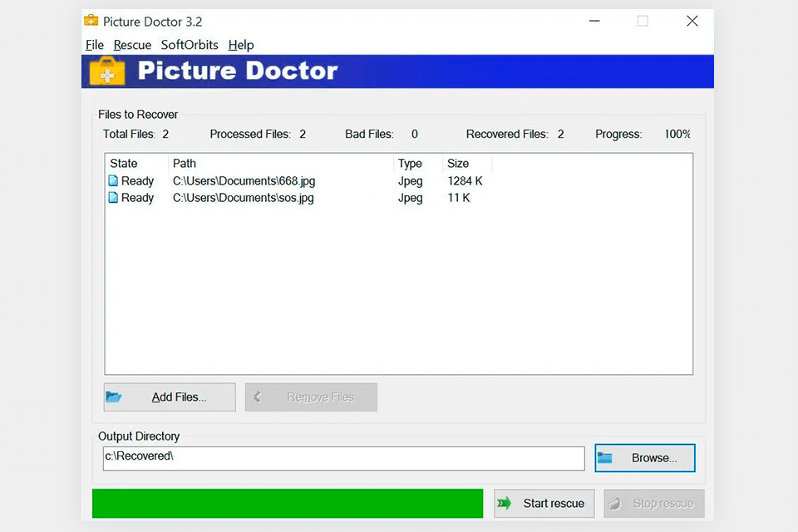Screen dimensions: 798x532
Task: Click the disabled Stop rescue icon
Action: click(x=616, y=503)
